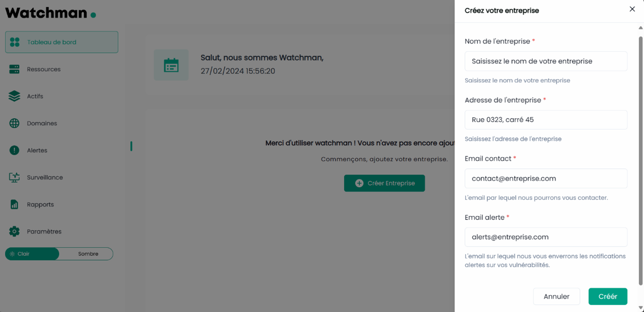The width and height of the screenshot is (644, 312).
Task: Switch theme to Sombre
Action: (x=88, y=254)
